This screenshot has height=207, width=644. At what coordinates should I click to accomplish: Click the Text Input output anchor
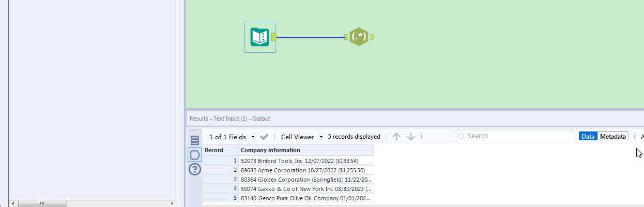[x=274, y=37]
